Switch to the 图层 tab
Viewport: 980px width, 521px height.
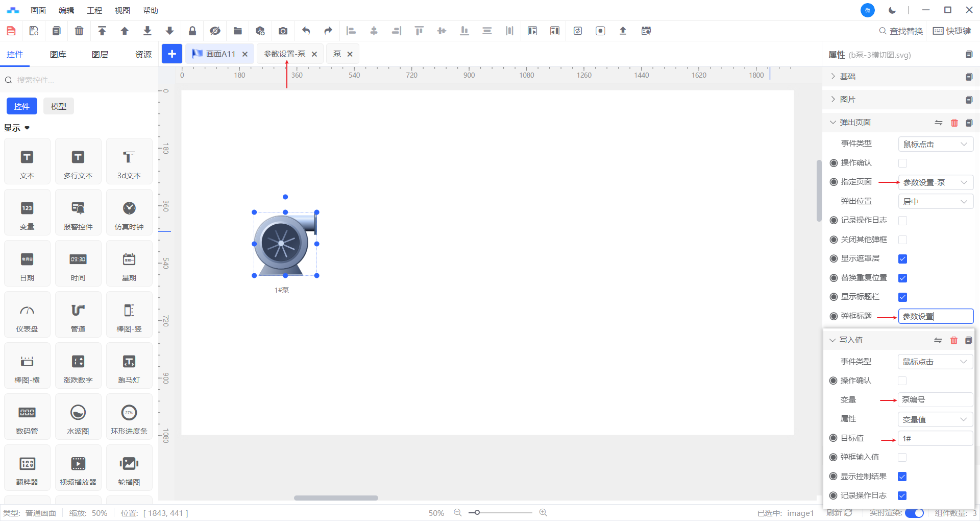pyautogui.click(x=100, y=55)
